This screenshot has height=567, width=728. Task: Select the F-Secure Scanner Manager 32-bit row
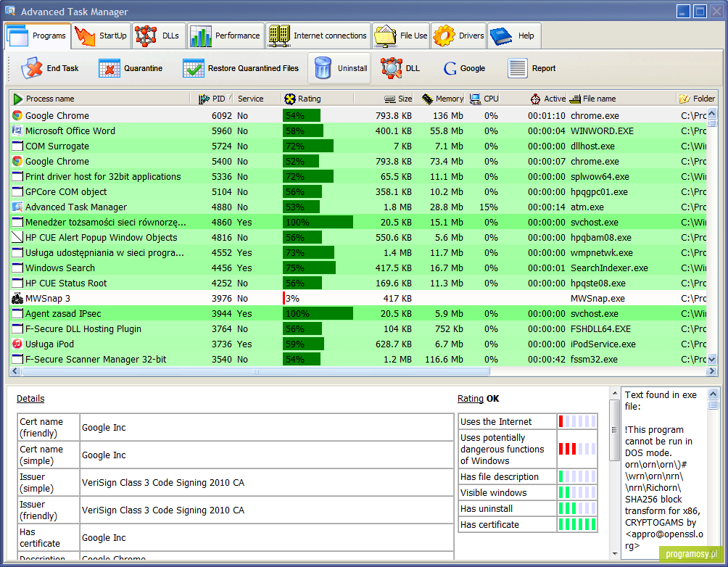[358, 360]
